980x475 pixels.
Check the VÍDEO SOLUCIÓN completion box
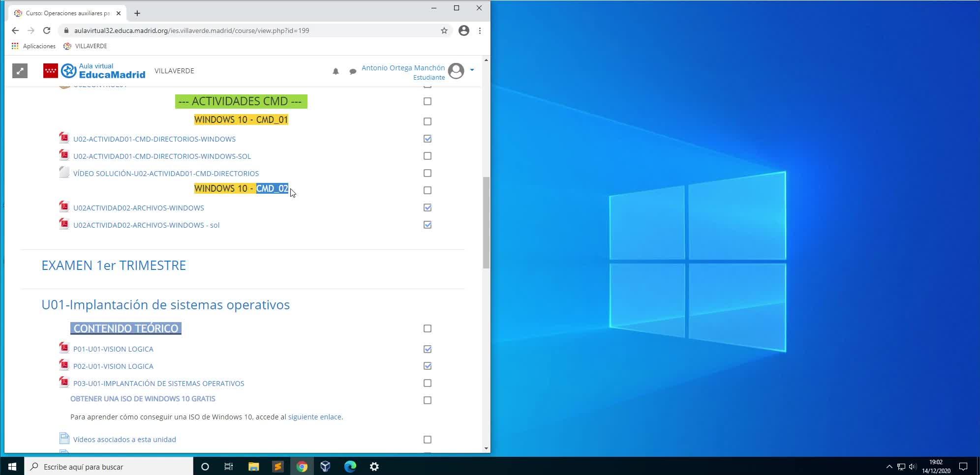tap(428, 173)
